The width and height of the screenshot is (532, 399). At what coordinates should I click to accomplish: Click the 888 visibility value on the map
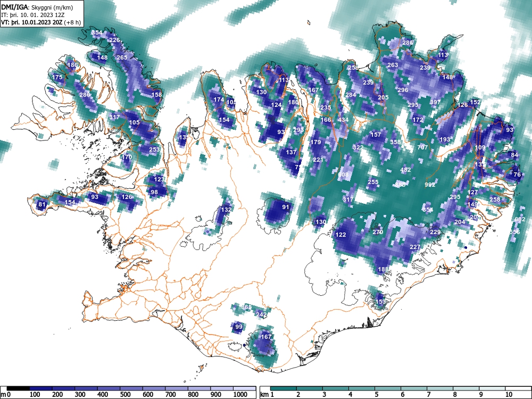(400, 185)
